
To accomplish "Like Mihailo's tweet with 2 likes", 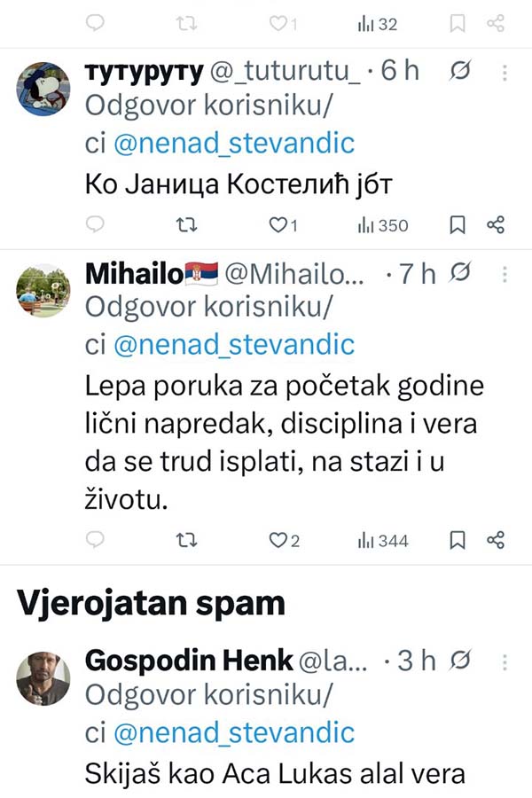I will pos(285,539).
